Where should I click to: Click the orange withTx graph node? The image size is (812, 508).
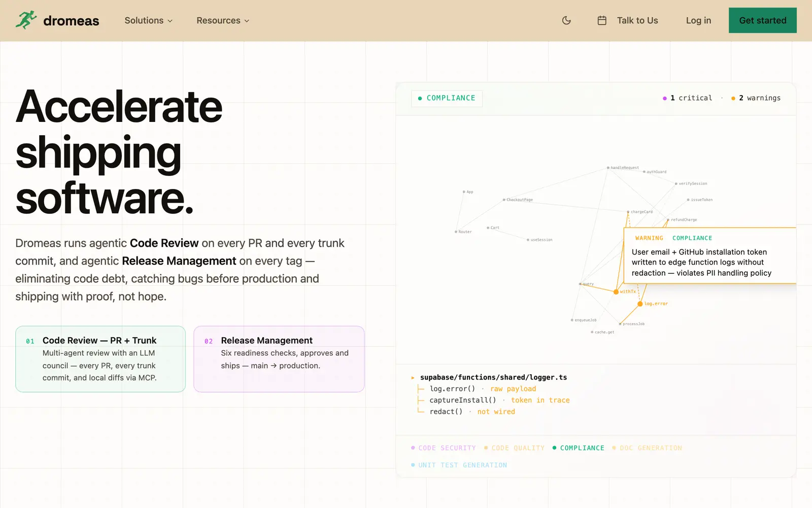point(616,292)
